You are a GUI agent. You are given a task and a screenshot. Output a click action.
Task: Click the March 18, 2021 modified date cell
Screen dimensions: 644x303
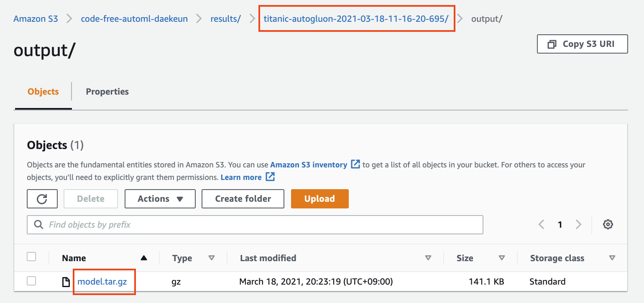tap(316, 282)
